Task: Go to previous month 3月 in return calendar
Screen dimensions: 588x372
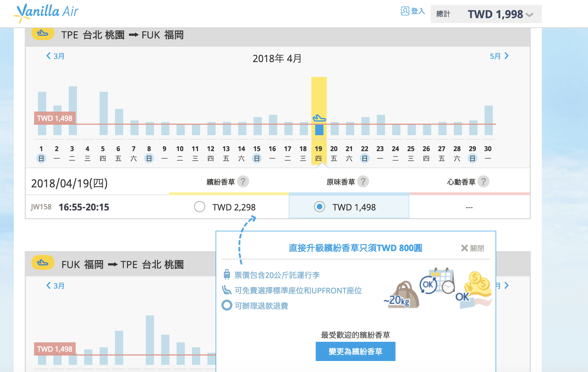Action: [55, 286]
